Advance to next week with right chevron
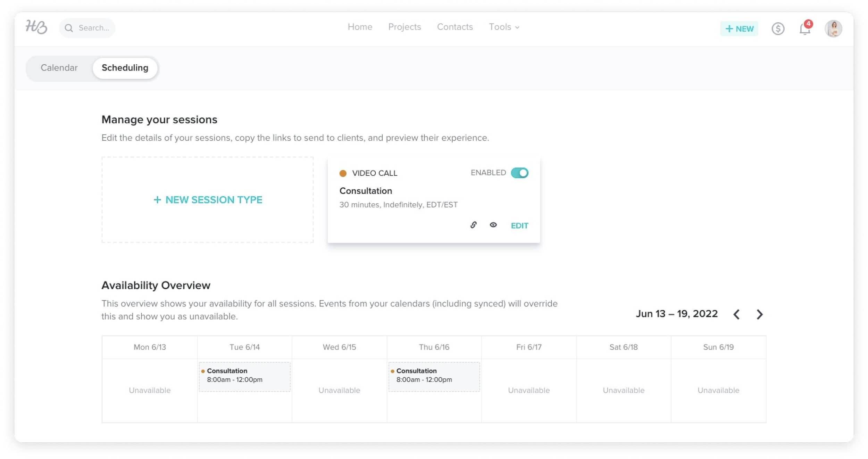Viewport: 868px width, 459px height. [760, 314]
